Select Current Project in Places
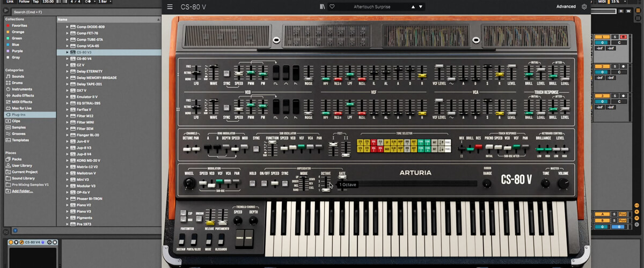 (x=24, y=172)
